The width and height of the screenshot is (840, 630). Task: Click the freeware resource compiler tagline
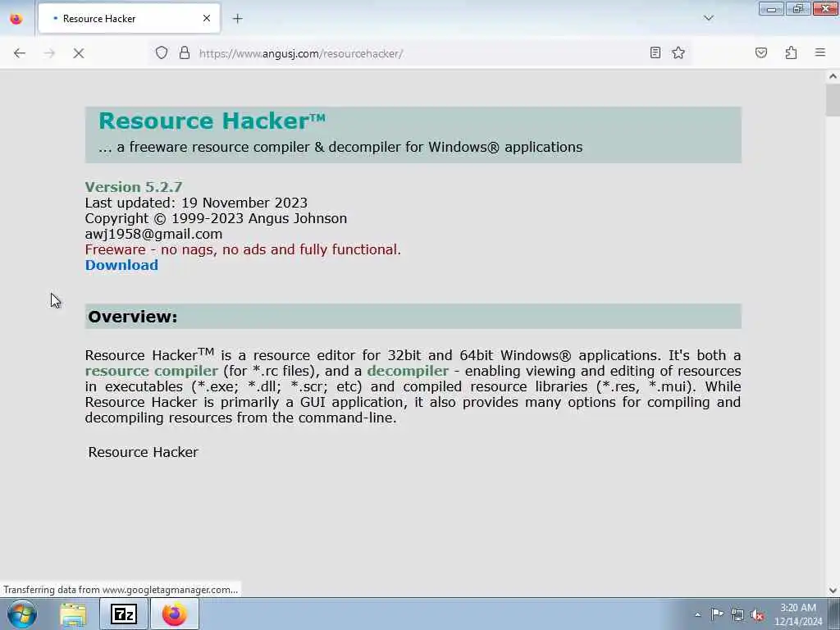tap(340, 148)
